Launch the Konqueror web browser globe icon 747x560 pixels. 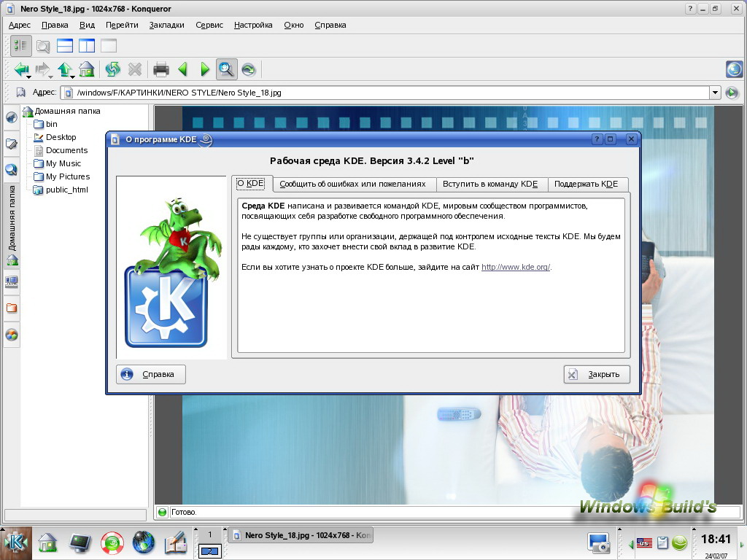coord(144,542)
